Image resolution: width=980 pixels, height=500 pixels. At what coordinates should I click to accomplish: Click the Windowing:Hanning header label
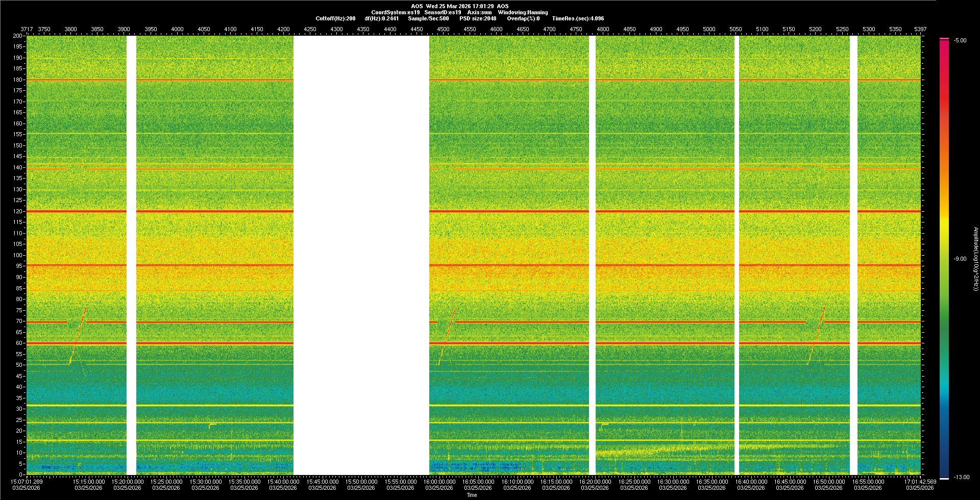(523, 13)
